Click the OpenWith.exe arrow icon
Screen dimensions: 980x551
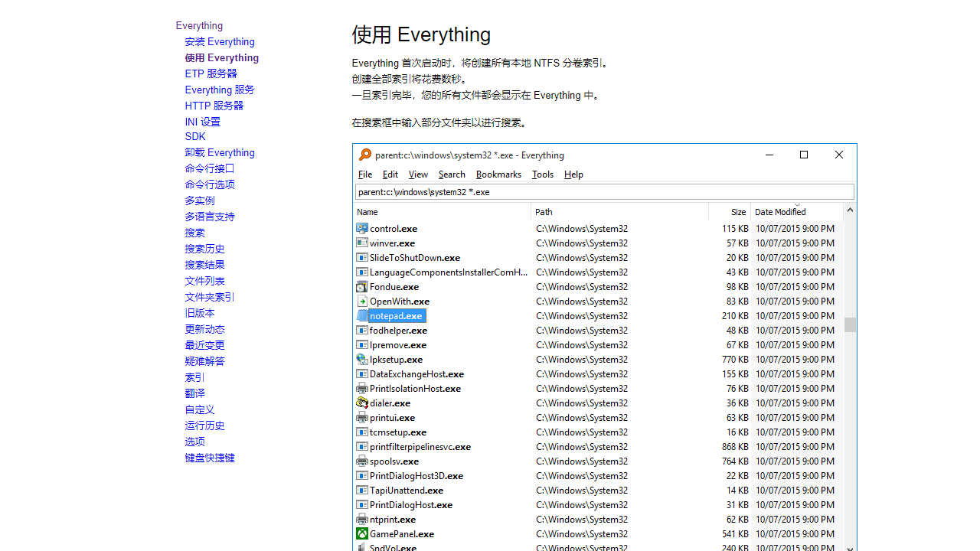[x=362, y=301]
